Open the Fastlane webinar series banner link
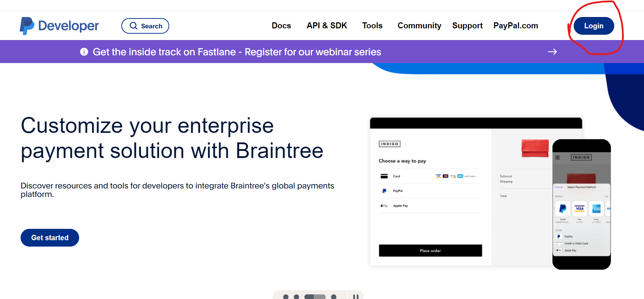 click(x=237, y=52)
